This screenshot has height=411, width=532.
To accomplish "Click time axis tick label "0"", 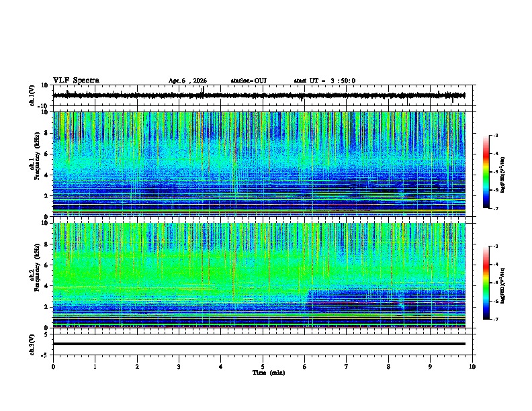I will click(x=53, y=367).
